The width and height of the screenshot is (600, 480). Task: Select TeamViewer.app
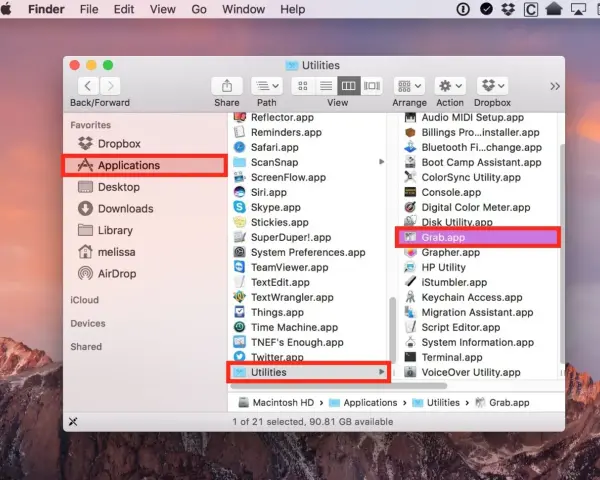[308, 267]
